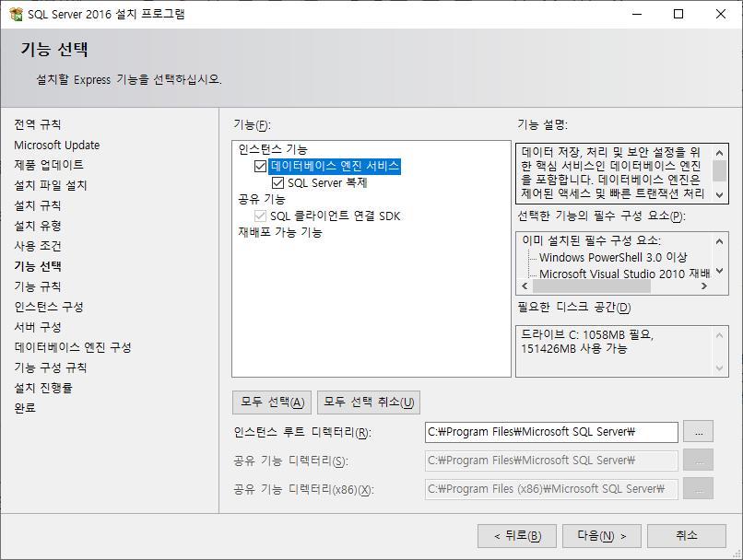The height and width of the screenshot is (560, 743).
Task: Click the 전역 규칙 step
Action: pyautogui.click(x=38, y=124)
